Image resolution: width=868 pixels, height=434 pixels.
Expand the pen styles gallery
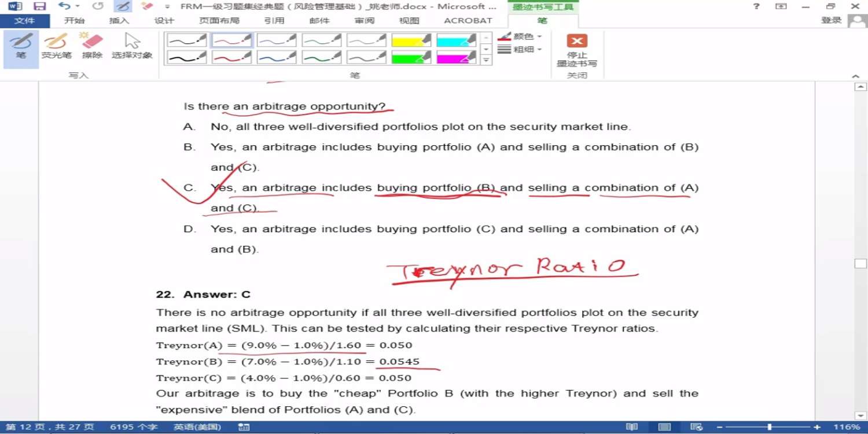(x=487, y=60)
